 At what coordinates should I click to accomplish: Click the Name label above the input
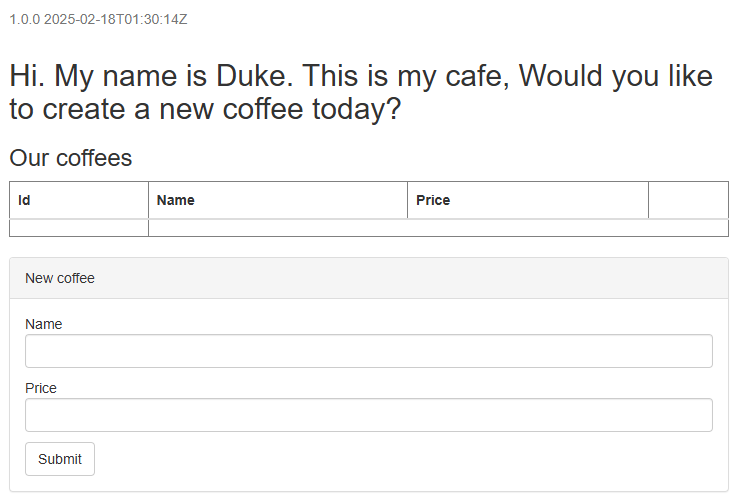(x=43, y=324)
